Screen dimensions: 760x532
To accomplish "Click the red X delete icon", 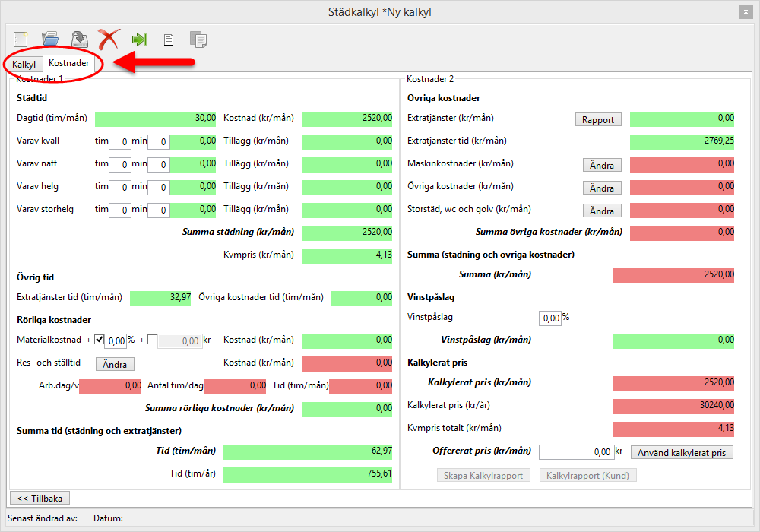I will (109, 39).
